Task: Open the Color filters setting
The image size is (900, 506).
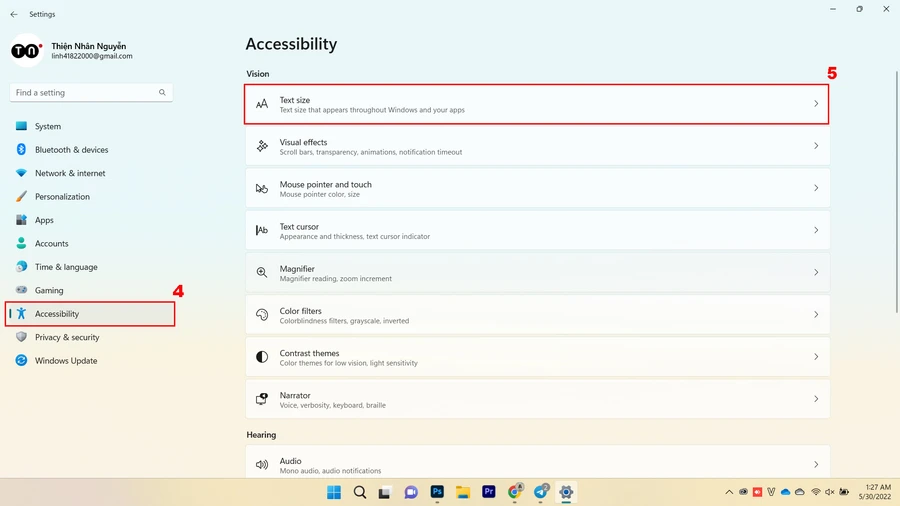Action: pos(538,315)
